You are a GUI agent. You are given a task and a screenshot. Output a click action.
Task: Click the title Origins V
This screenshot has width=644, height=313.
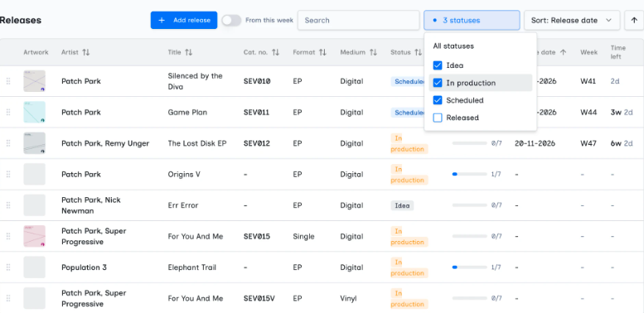point(184,175)
